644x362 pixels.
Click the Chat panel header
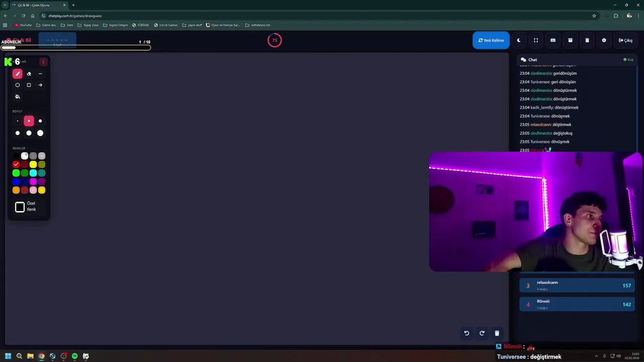pyautogui.click(x=577, y=60)
